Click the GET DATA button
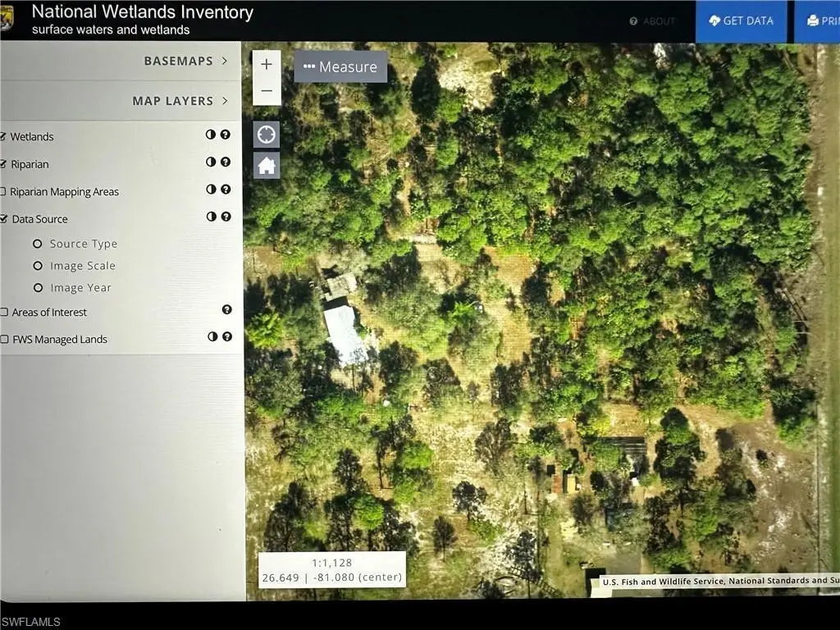Viewport: 840px width, 630px height. coord(742,21)
